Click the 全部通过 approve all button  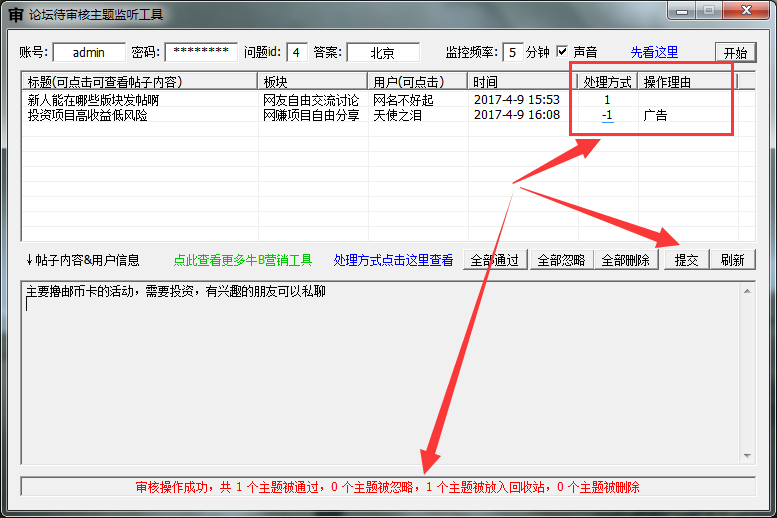click(495, 260)
